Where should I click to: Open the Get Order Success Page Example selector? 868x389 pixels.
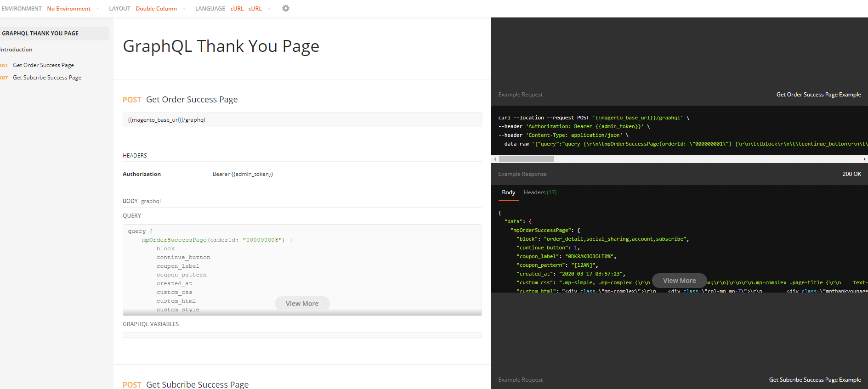pos(818,95)
